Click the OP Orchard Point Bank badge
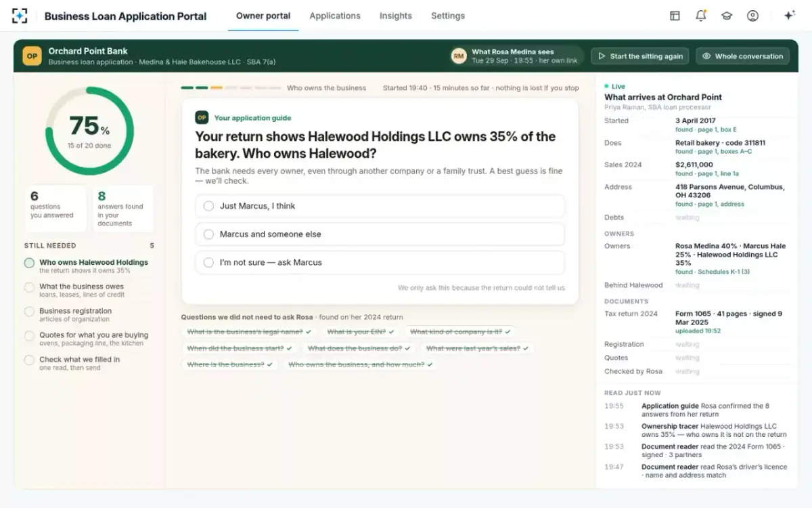The height and width of the screenshot is (508, 812). coord(32,56)
